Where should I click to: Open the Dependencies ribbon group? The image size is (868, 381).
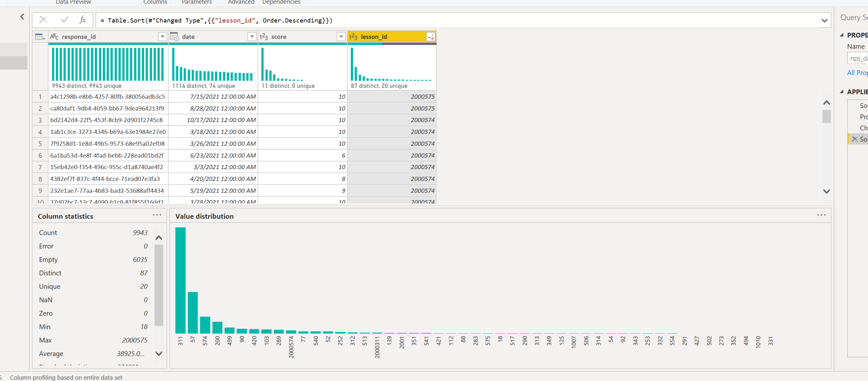(281, 2)
